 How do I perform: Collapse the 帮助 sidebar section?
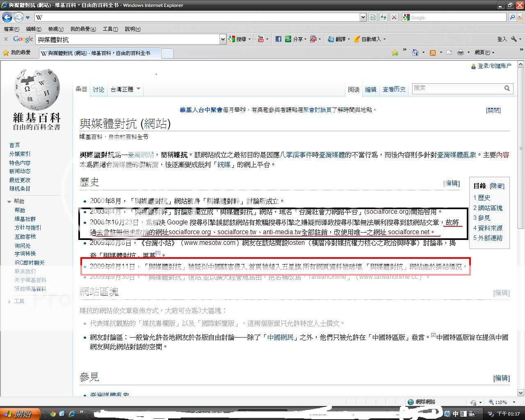pyautogui.click(x=9, y=201)
